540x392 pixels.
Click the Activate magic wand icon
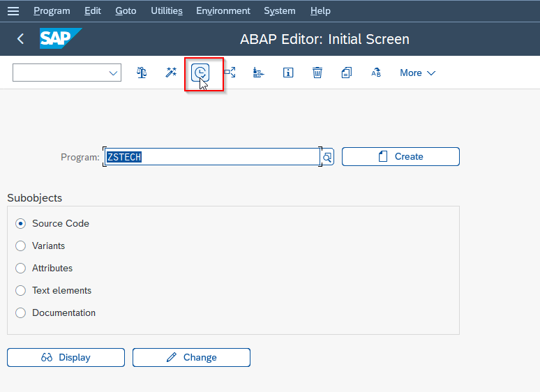click(x=171, y=73)
